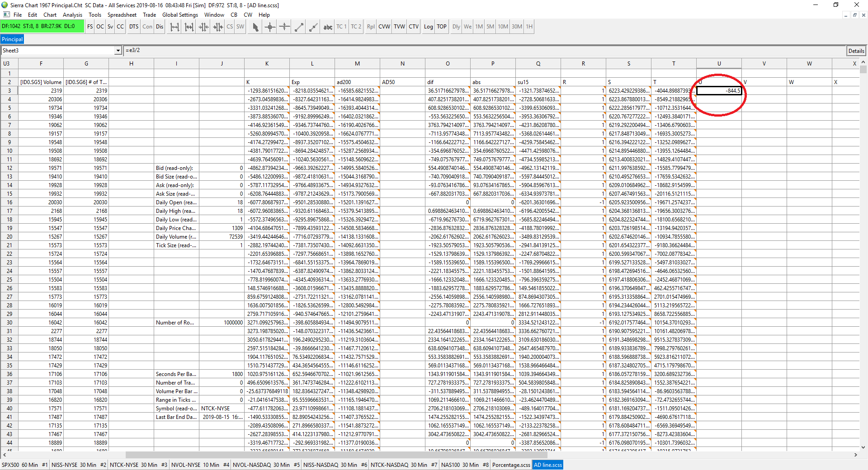The height and width of the screenshot is (470, 868).
Task: Click the formula input field showing =e3/2
Action: (x=485, y=51)
